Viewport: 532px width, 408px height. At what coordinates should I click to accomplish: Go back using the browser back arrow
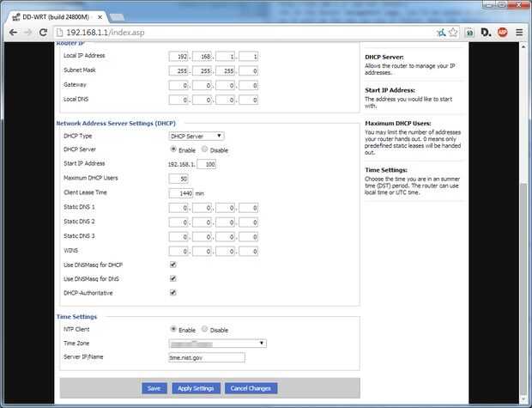coord(13,33)
